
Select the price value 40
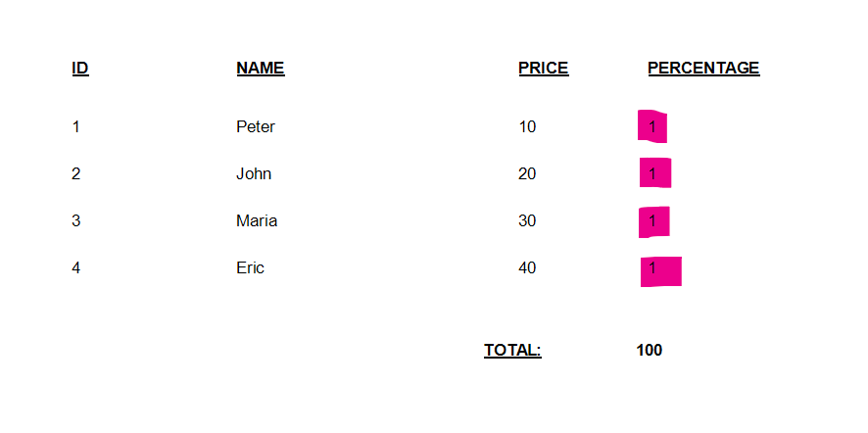527,268
